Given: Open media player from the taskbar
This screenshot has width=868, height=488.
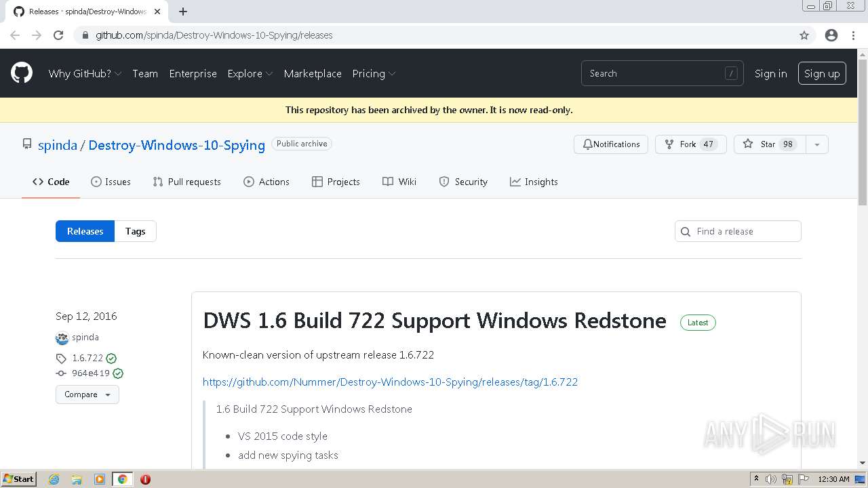Looking at the screenshot, I should pyautogui.click(x=100, y=479).
